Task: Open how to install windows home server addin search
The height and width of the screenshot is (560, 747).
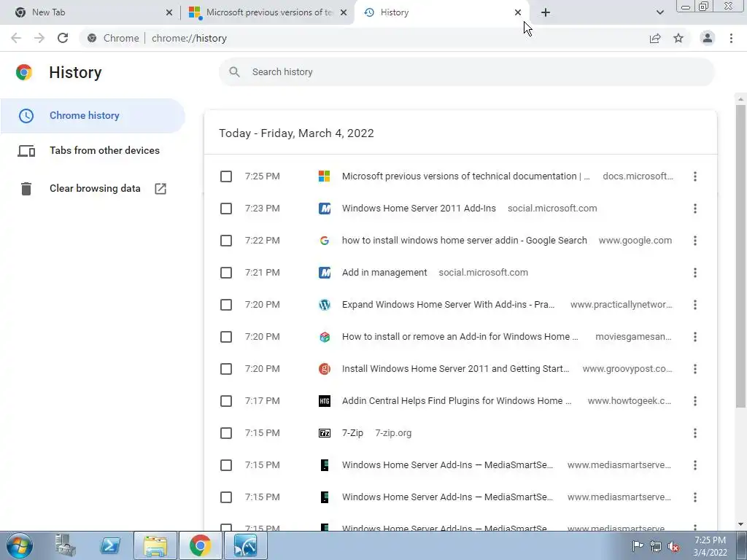Action: tap(465, 241)
